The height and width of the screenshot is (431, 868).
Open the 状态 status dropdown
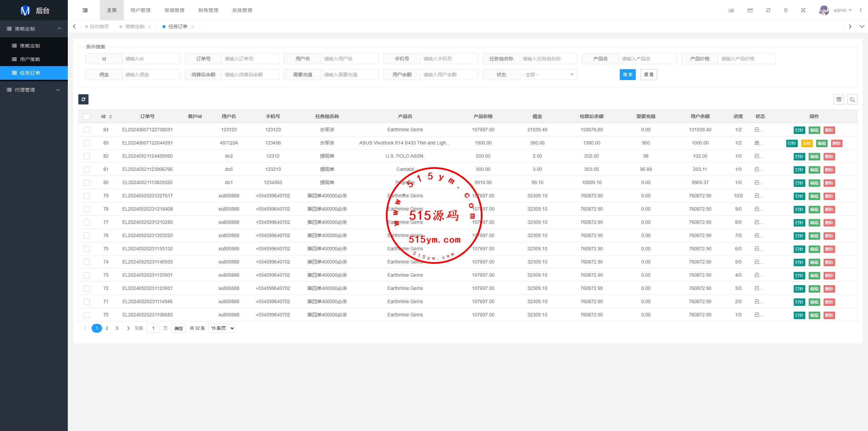click(x=548, y=75)
